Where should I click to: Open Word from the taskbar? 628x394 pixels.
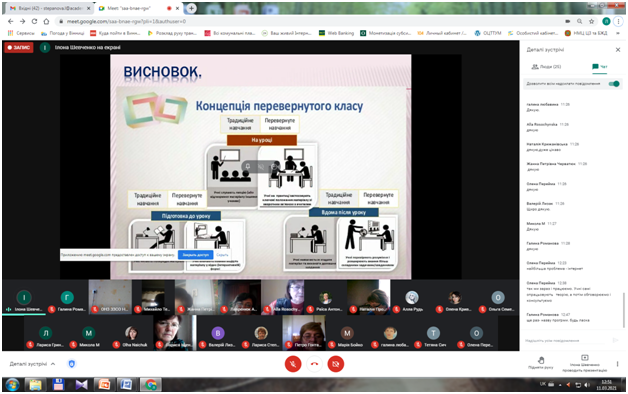pos(127,385)
